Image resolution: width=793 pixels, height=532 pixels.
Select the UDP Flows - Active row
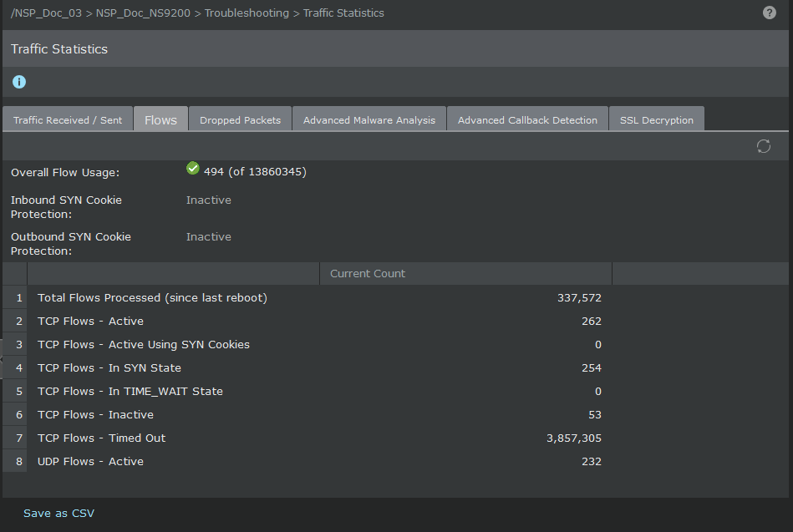point(395,461)
